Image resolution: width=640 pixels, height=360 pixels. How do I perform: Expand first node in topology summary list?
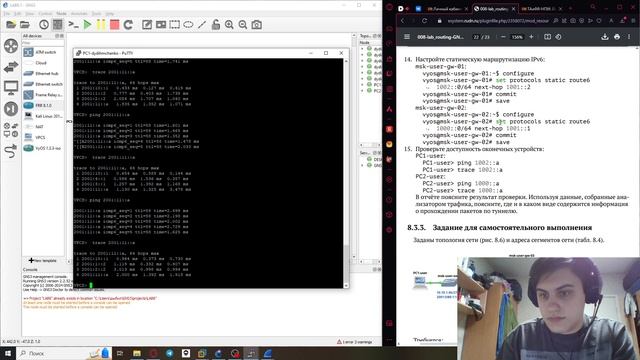362,49
